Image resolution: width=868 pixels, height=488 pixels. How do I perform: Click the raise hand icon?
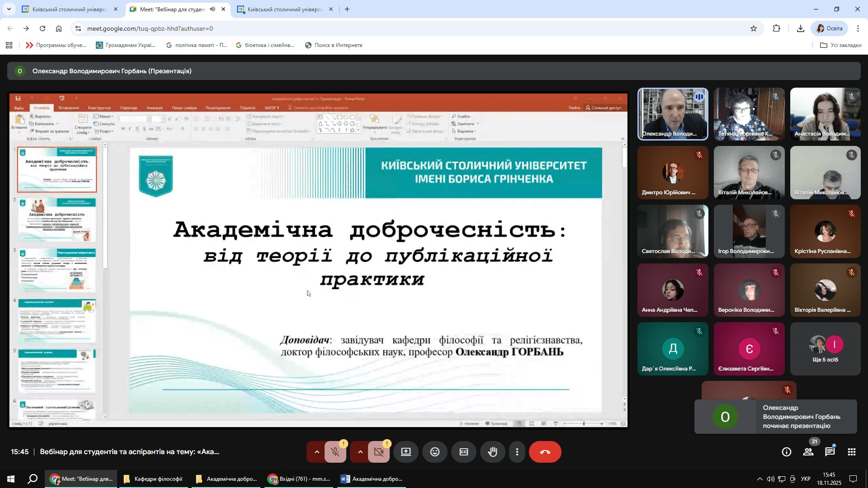492,452
